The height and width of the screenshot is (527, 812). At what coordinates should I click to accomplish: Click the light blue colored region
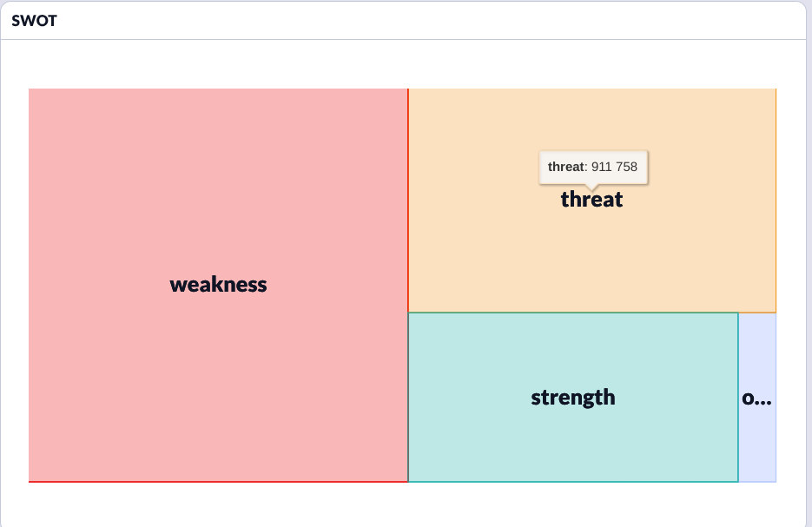coord(757,451)
